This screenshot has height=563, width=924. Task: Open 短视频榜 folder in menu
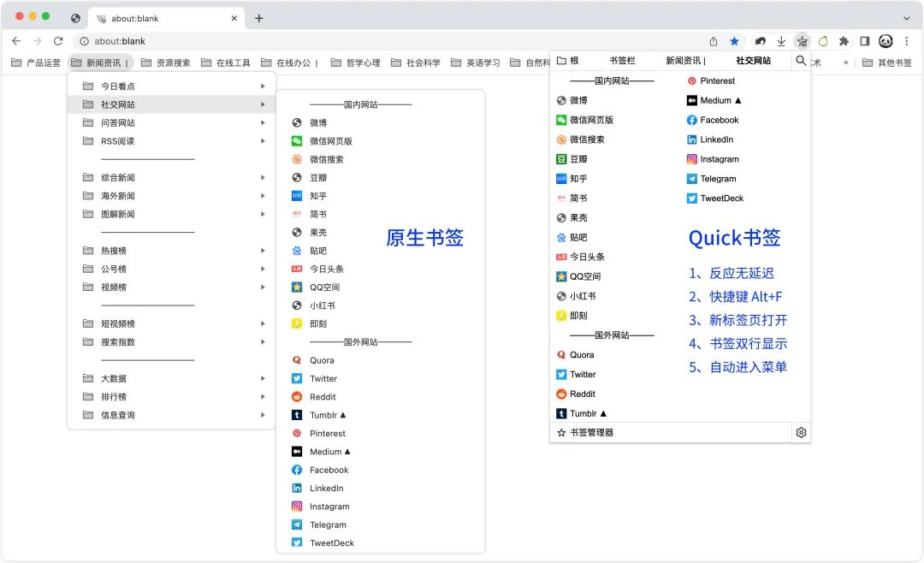pyautogui.click(x=172, y=323)
